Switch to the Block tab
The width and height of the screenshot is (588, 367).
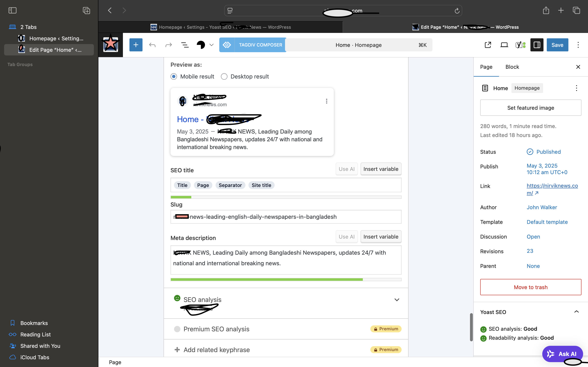[x=512, y=67]
